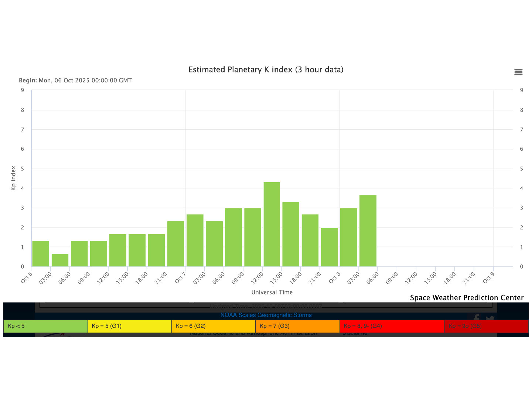Click the Begin date subtitle text
The height and width of the screenshot is (399, 532).
click(x=75, y=81)
